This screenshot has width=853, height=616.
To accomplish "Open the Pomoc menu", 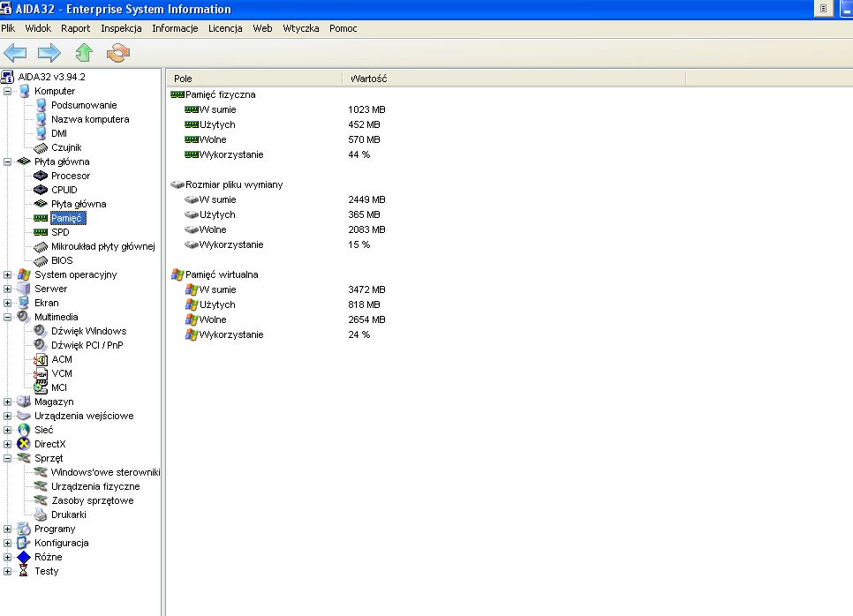I will click(343, 28).
